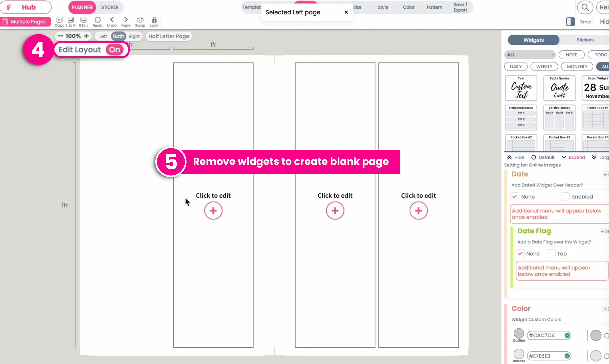Enable the Dated Widget Over Header option

[x=565, y=197]
